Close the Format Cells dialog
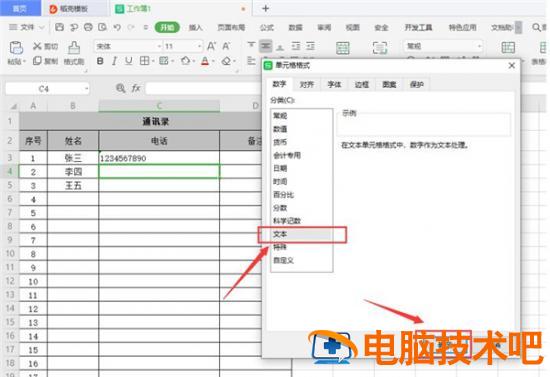 coord(512,66)
